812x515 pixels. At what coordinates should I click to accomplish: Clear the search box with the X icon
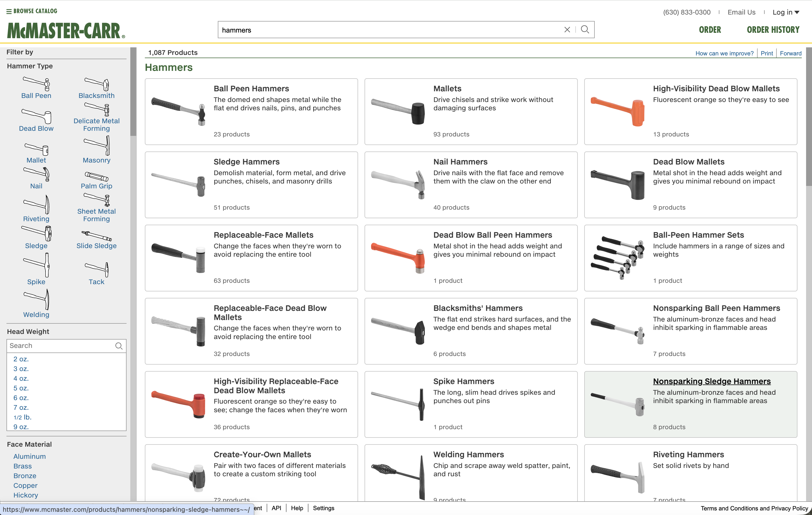(567, 30)
